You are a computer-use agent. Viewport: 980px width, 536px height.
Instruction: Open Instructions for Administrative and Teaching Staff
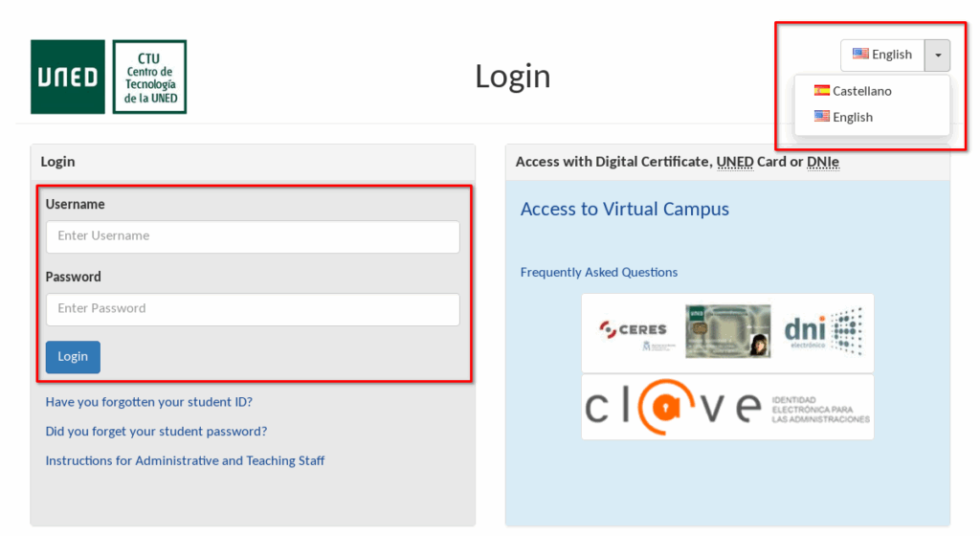click(x=185, y=461)
